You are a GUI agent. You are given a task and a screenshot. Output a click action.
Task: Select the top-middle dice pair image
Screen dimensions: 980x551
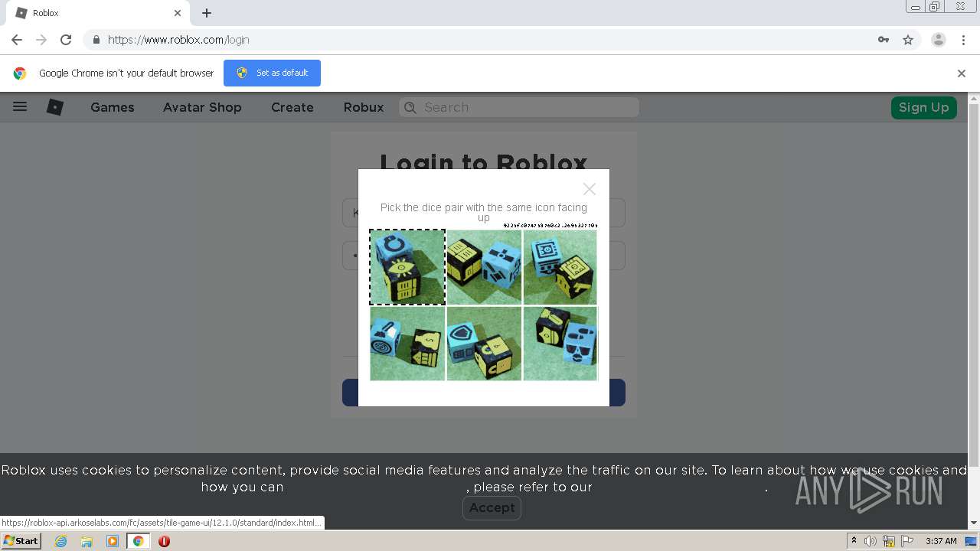[484, 267]
